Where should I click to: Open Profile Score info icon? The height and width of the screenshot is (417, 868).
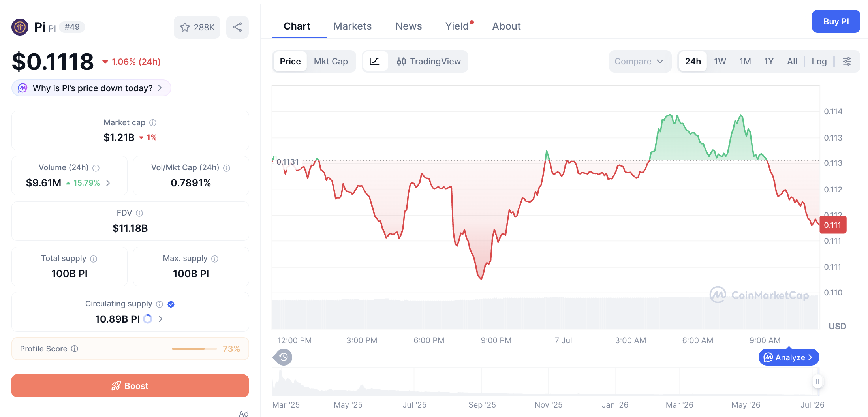point(75,349)
